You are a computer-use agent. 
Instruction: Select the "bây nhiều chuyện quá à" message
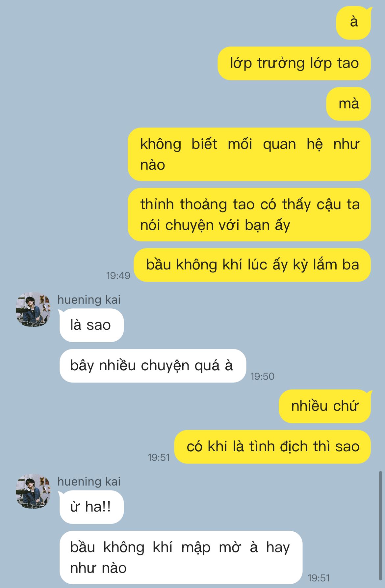(x=153, y=366)
